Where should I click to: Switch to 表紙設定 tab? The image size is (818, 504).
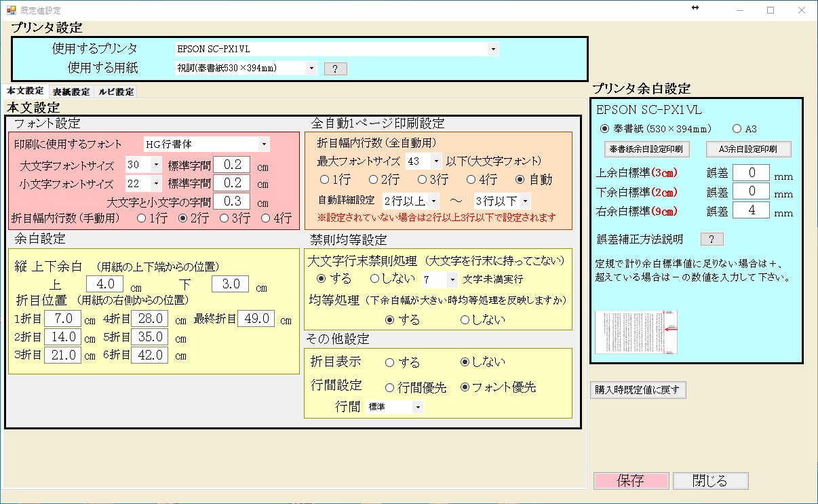tap(72, 92)
